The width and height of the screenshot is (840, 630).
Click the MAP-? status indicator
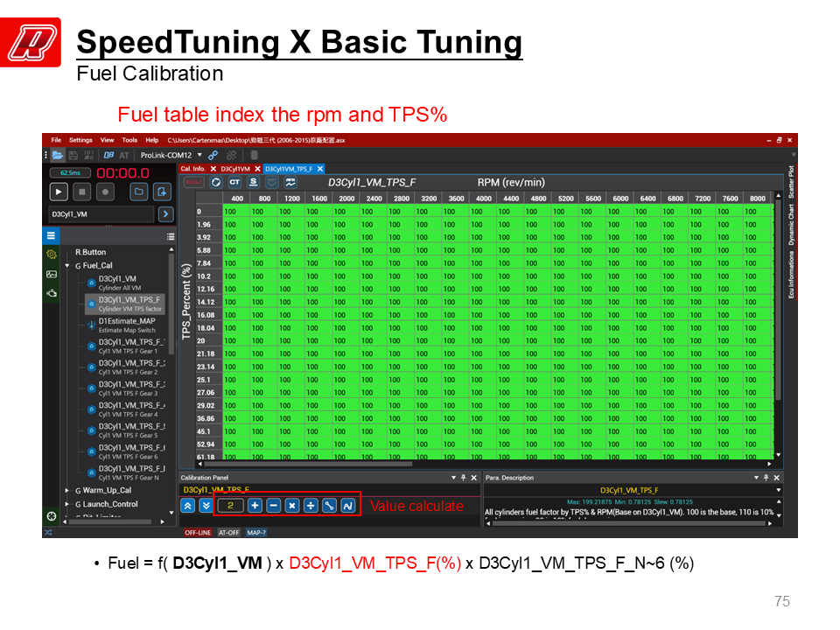tap(256, 533)
